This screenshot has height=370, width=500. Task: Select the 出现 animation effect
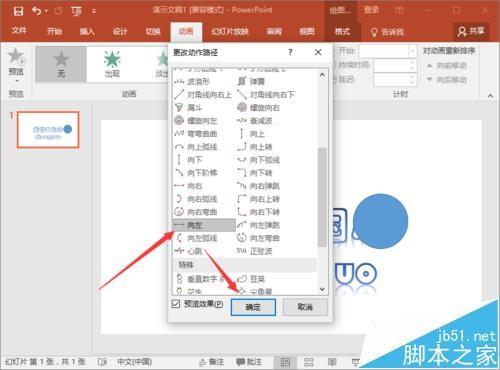112,64
